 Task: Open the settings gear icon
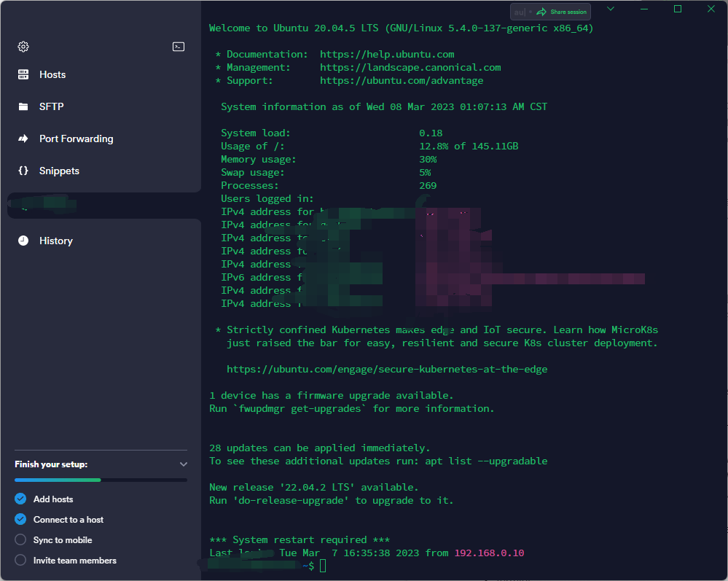pos(23,47)
